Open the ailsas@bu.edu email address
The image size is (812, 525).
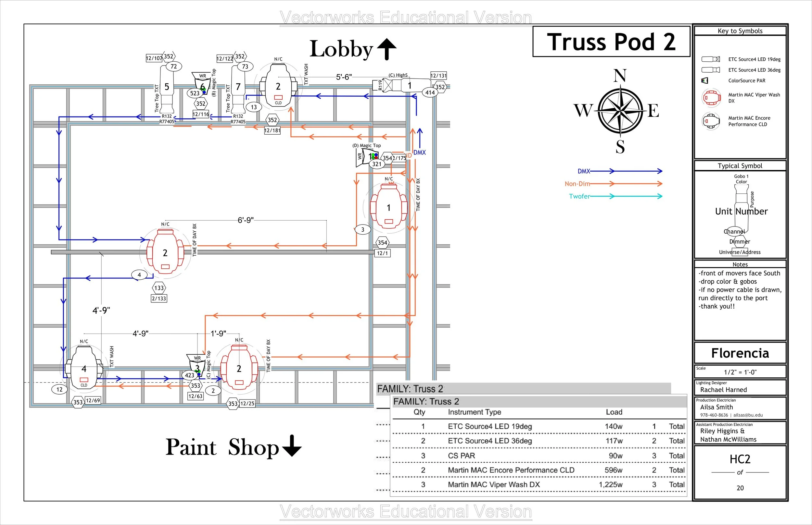pyautogui.click(x=748, y=415)
